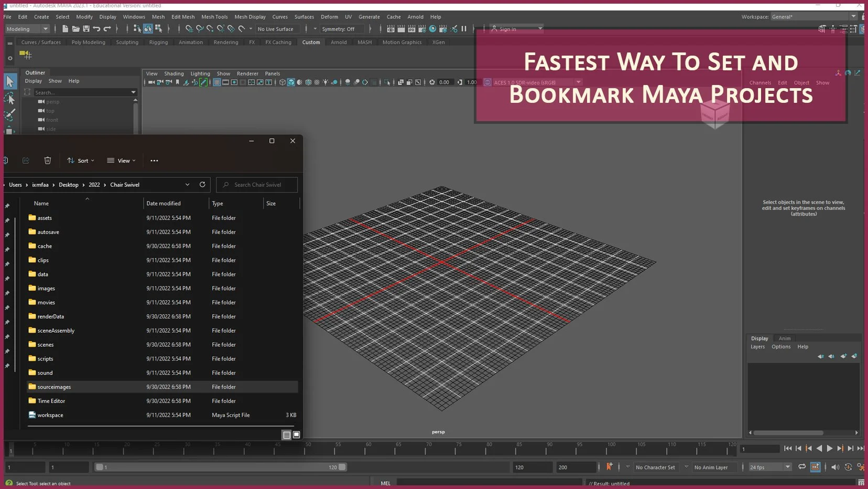Open the Mesh Tools menu

click(x=214, y=17)
